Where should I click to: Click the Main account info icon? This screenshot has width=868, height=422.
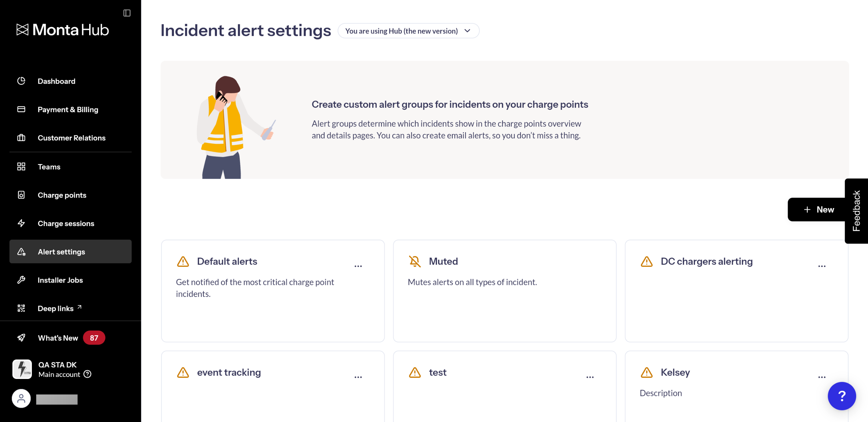coord(87,374)
